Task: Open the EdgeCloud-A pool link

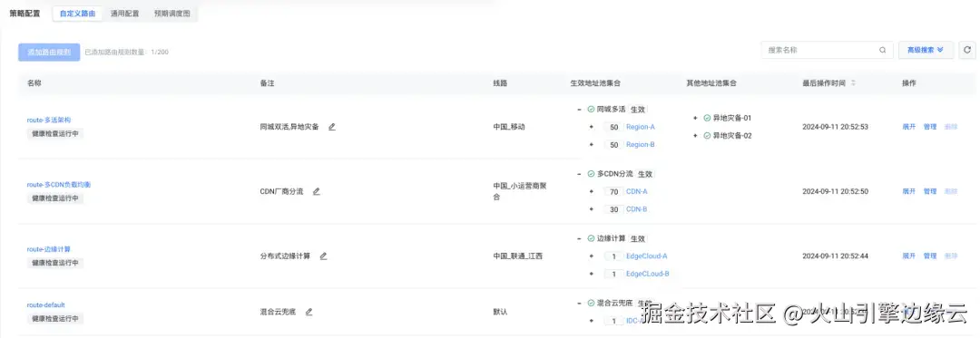Action: pyautogui.click(x=647, y=256)
